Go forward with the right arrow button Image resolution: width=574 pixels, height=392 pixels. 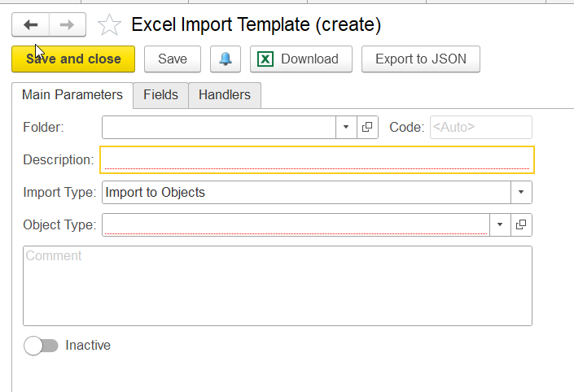coord(68,25)
